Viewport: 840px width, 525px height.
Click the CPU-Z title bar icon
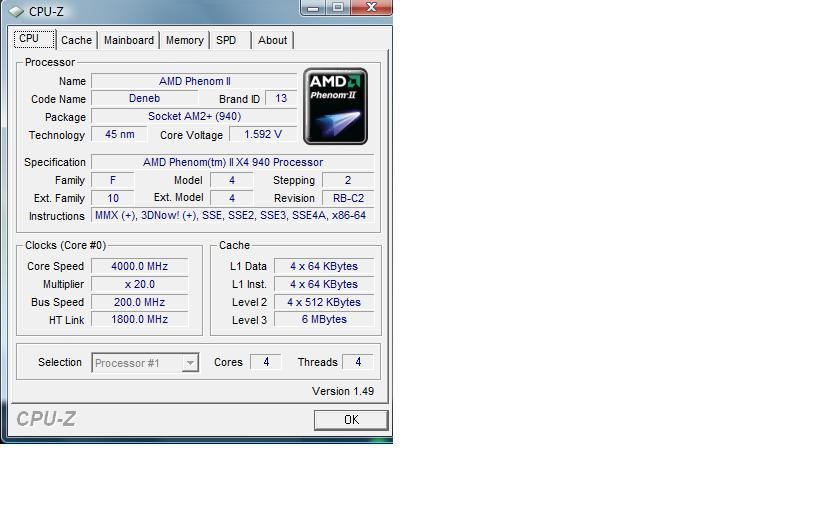pos(16,11)
